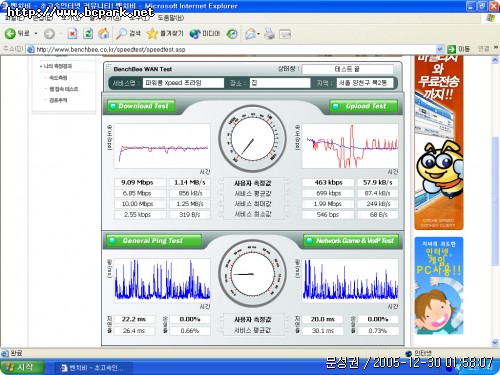Select the 20.0 ms game ping value

click(323, 319)
